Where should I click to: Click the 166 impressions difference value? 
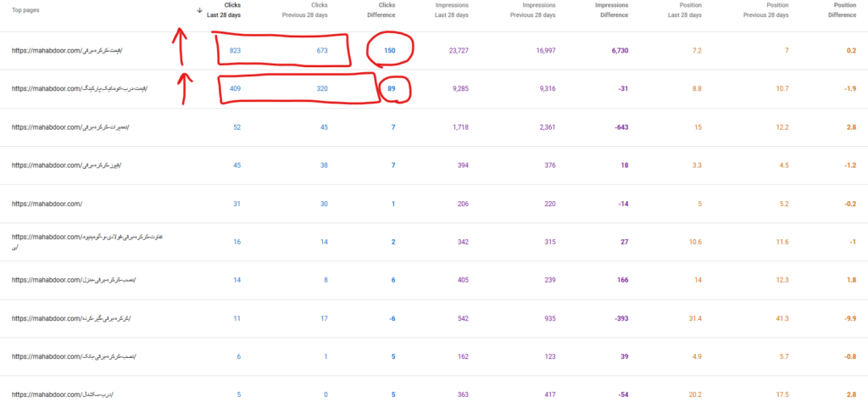(623, 280)
